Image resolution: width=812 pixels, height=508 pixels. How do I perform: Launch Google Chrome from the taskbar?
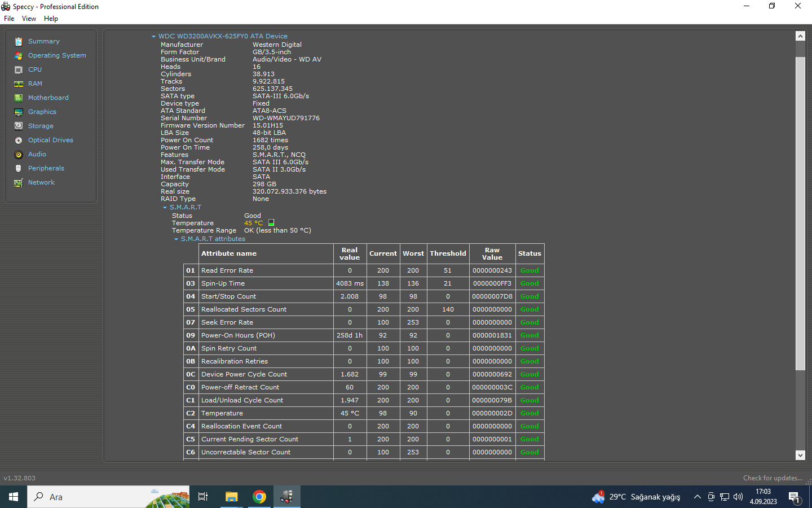259,497
